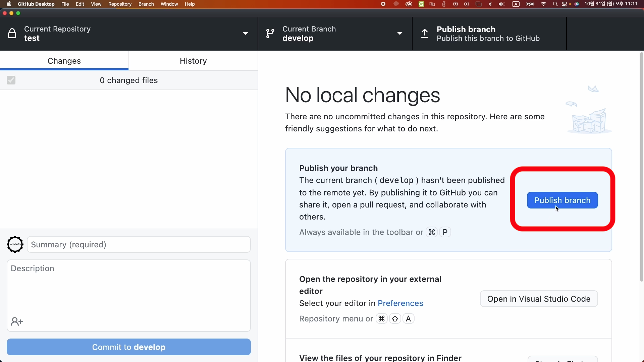
Task: Click the Bluetooth menu bar icon
Action: [490, 4]
